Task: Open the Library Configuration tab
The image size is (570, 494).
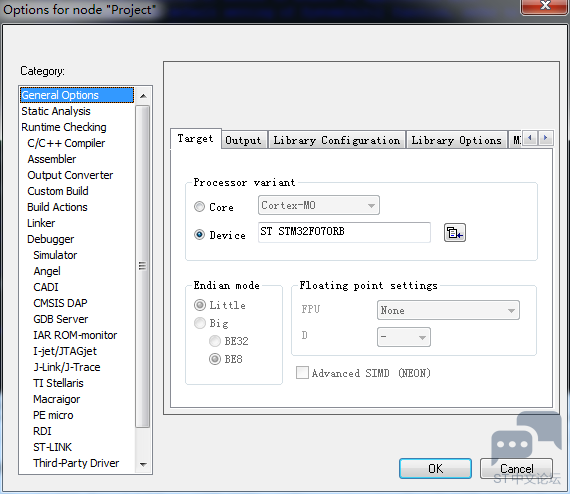Action: [337, 140]
